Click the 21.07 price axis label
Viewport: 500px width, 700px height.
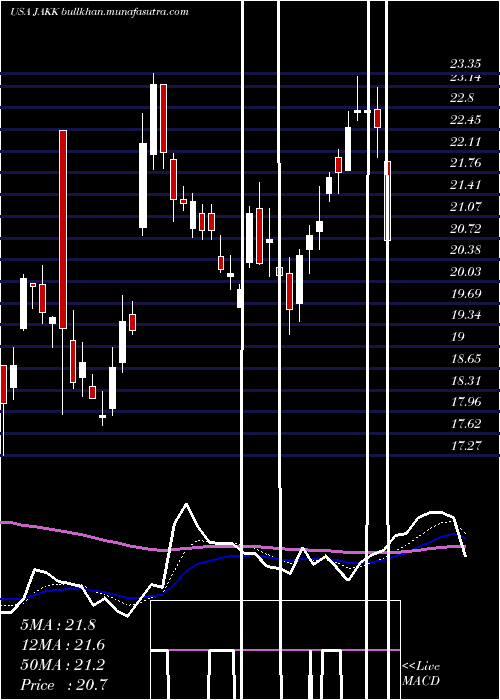[465, 207]
